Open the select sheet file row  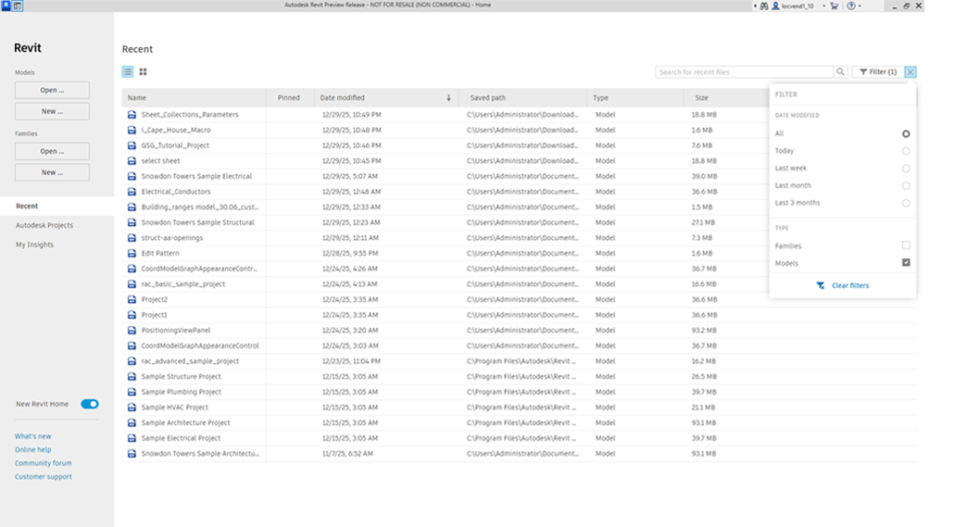click(520, 161)
